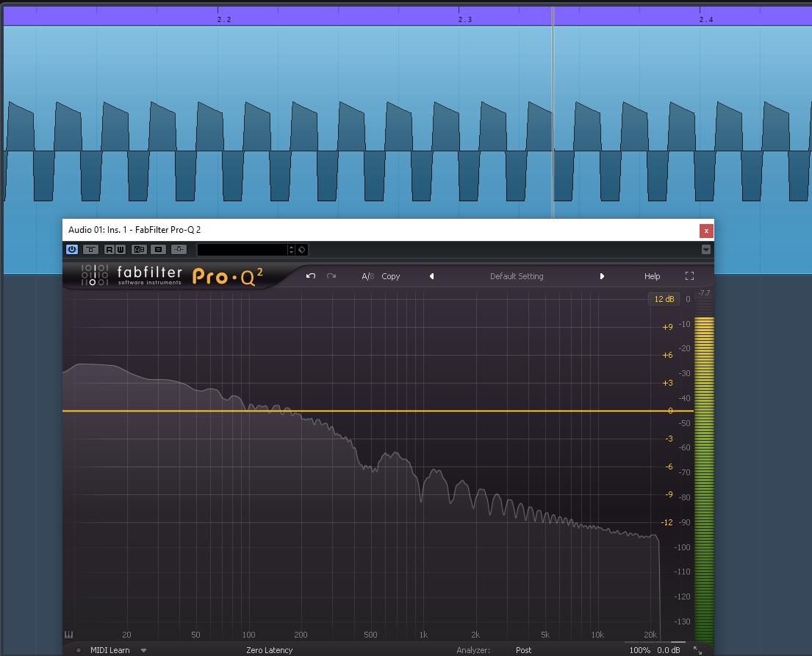Image resolution: width=812 pixels, height=656 pixels.
Task: Open the preset management list icon
Action: point(159,250)
